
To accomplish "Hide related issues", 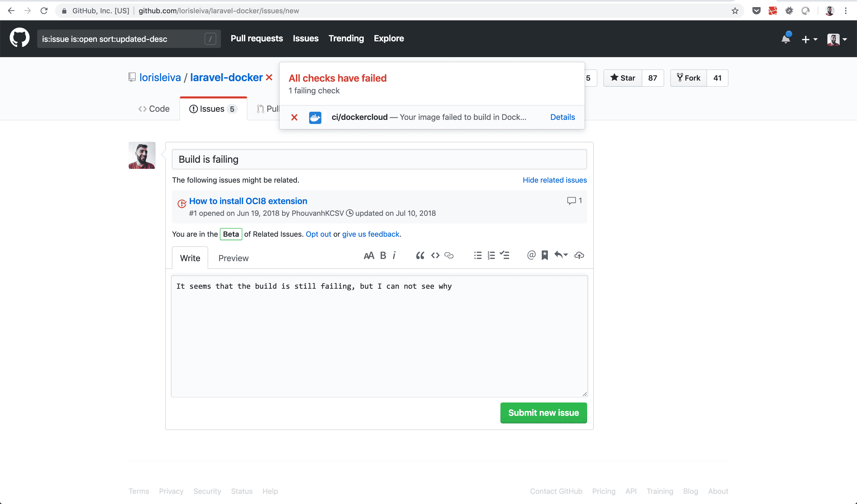I will click(x=554, y=180).
